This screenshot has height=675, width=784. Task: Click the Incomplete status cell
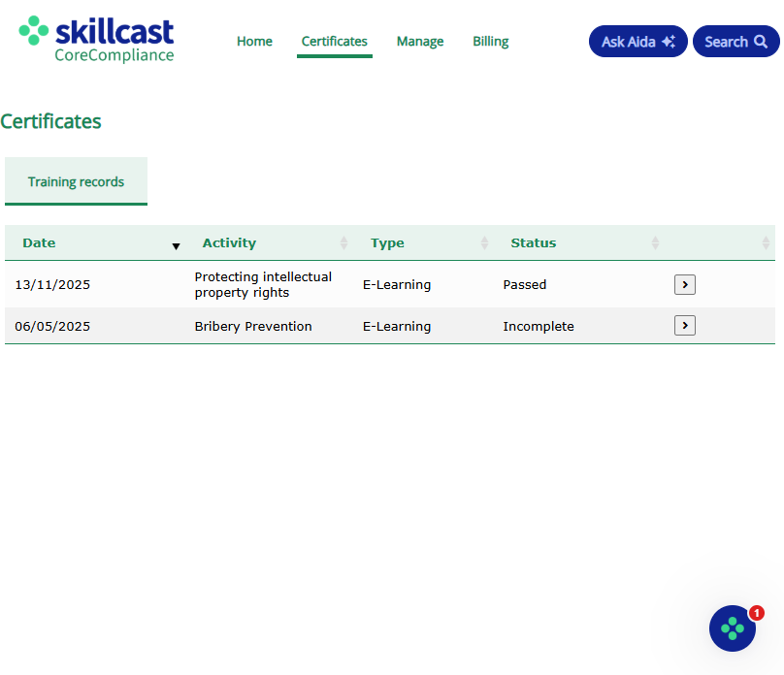539,327
